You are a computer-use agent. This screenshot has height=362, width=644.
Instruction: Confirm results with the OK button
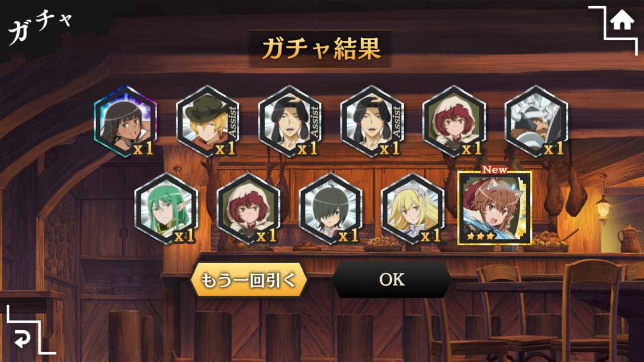(x=391, y=280)
